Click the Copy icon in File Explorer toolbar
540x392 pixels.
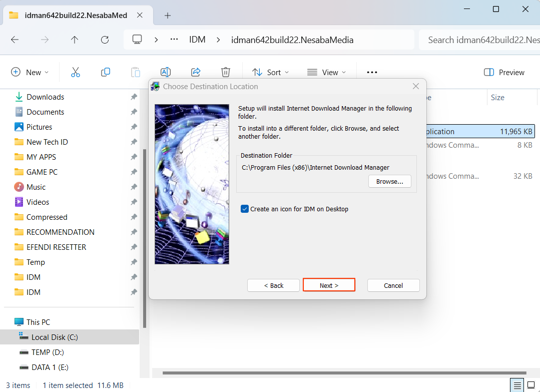point(106,72)
